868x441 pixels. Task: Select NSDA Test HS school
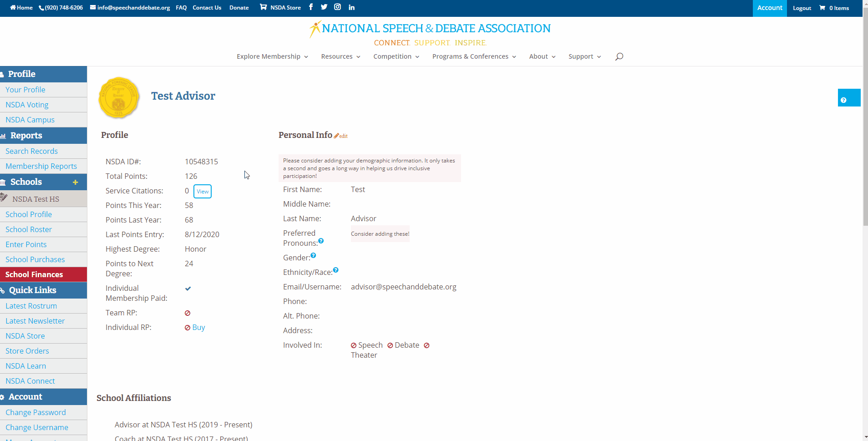tap(43, 199)
